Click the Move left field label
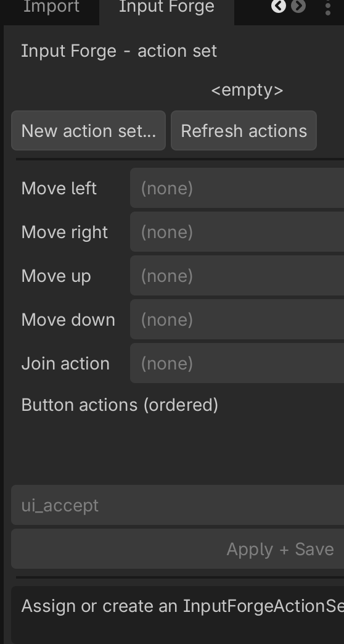The height and width of the screenshot is (644, 344). coord(59,189)
